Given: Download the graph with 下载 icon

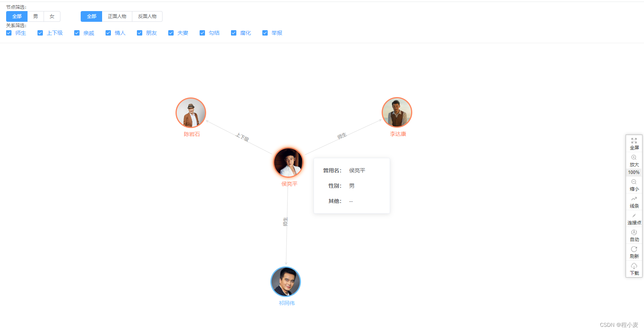Looking at the screenshot, I should click(634, 269).
